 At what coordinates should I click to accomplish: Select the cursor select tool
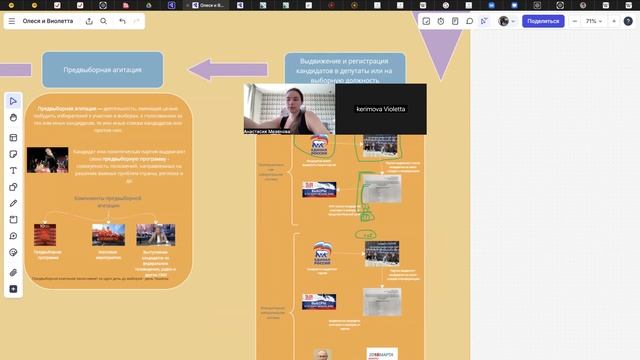point(13,101)
